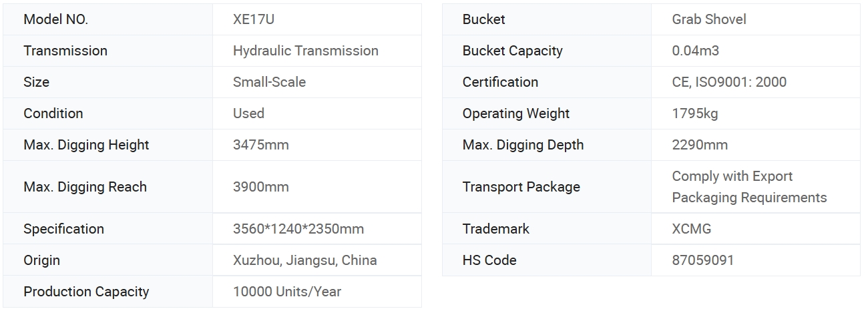Click the 0.04m3 bucket capacity value
The height and width of the screenshot is (311, 868).
tap(695, 51)
